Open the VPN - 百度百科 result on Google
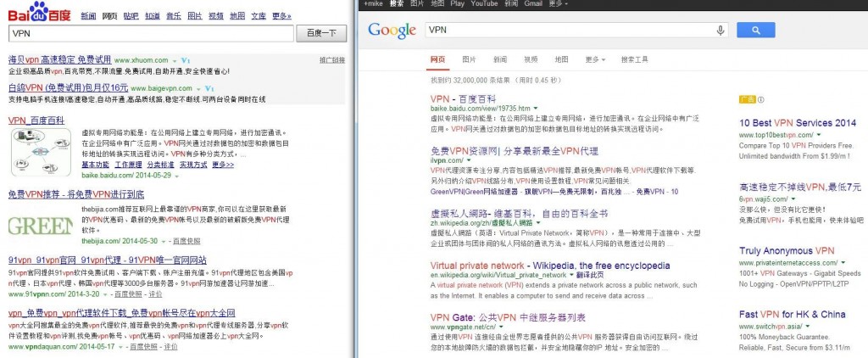The width and height of the screenshot is (868, 358). (463, 98)
